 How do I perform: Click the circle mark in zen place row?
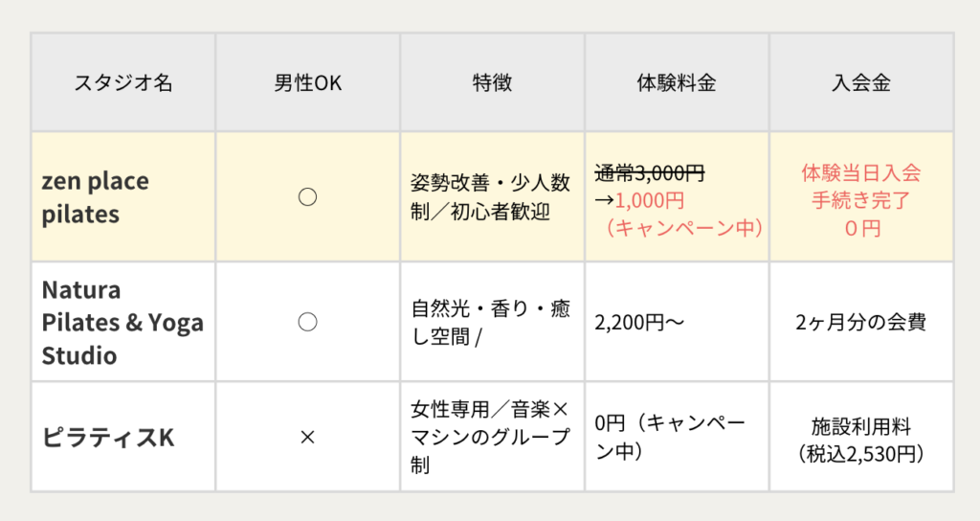307,197
